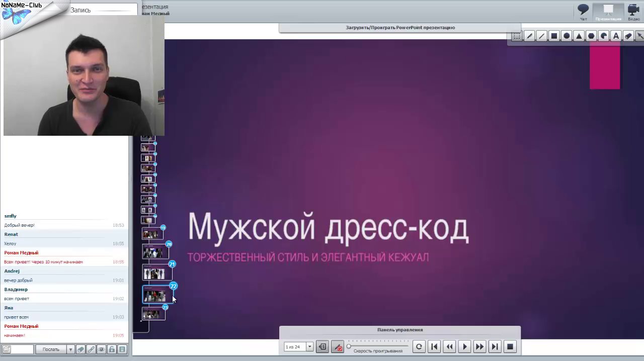Click the play button in the control panel
Viewport: 644px width, 361px height.
[464, 346]
